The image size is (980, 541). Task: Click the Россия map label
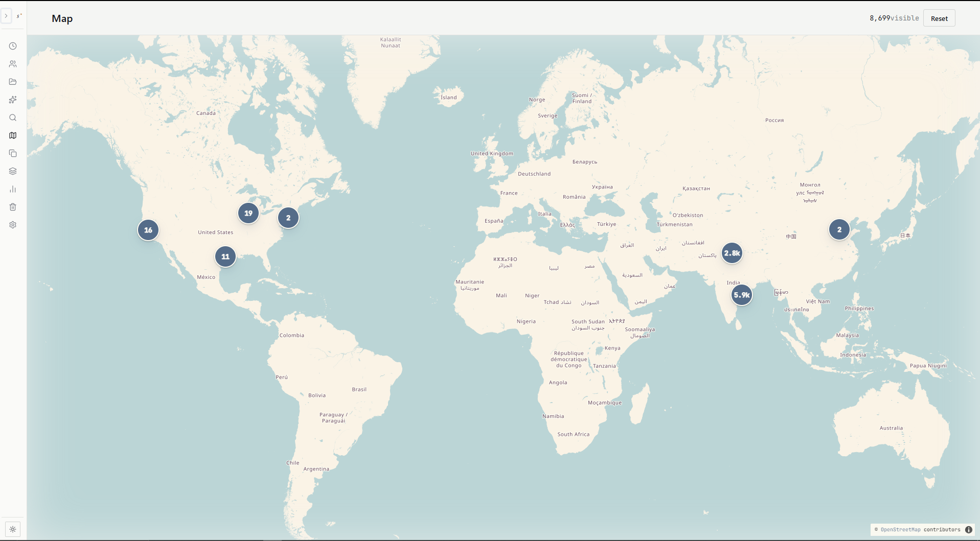coord(774,120)
